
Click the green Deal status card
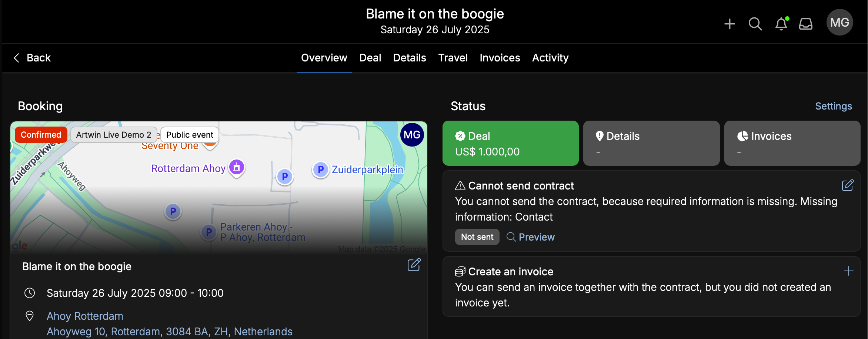(x=510, y=143)
